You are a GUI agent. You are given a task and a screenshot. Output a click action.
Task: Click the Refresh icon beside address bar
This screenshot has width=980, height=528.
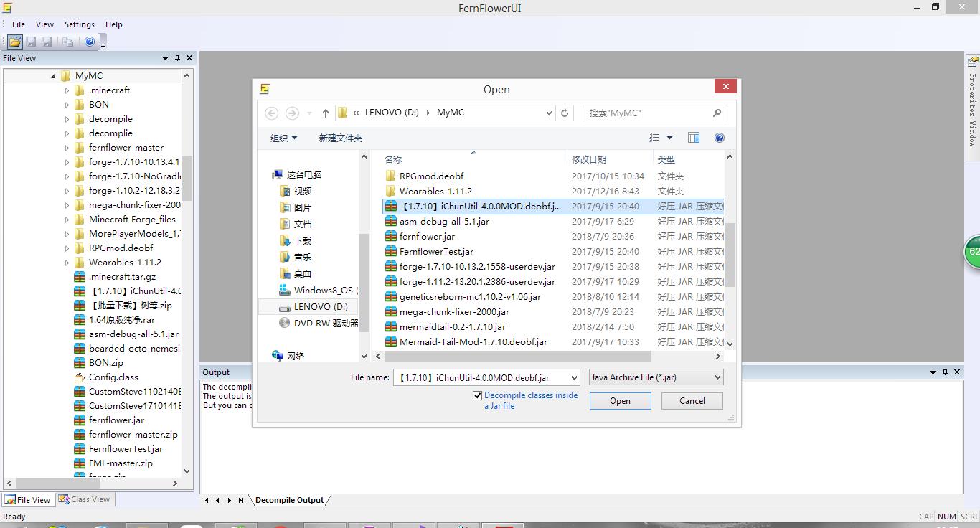pyautogui.click(x=565, y=113)
